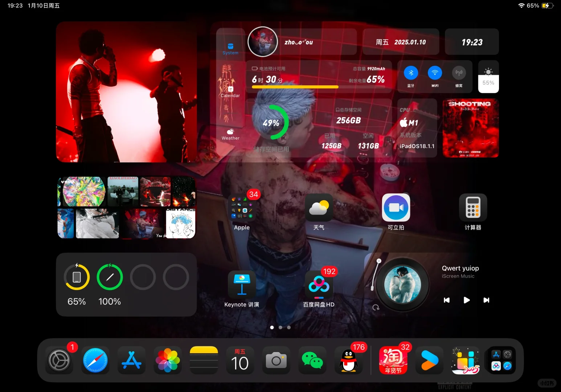Launch Keynote 讲演
Image resolution: width=561 pixels, height=392 pixels.
tap(242, 285)
